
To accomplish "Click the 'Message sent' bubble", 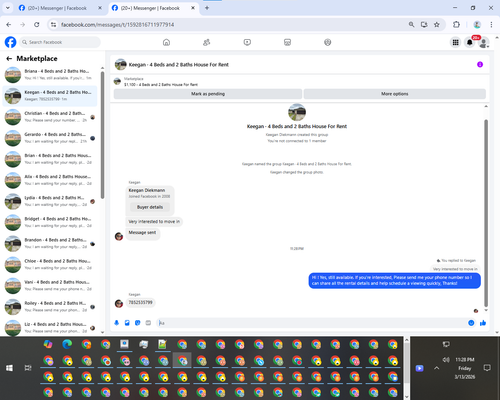I will [x=142, y=233].
